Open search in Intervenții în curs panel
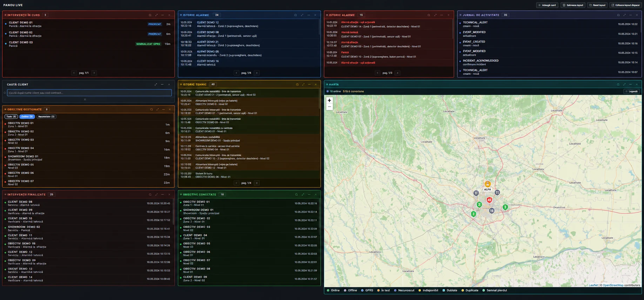 pyautogui.click(x=150, y=15)
